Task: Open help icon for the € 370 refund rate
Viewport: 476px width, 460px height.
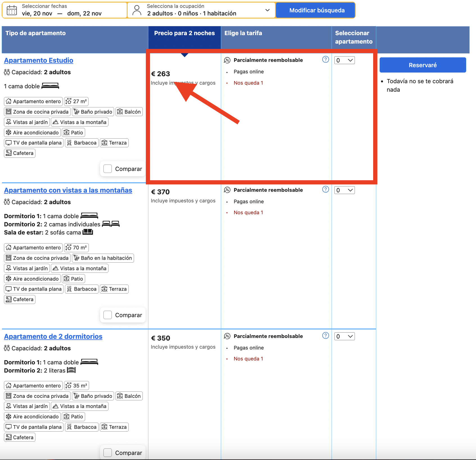Action: tap(326, 189)
